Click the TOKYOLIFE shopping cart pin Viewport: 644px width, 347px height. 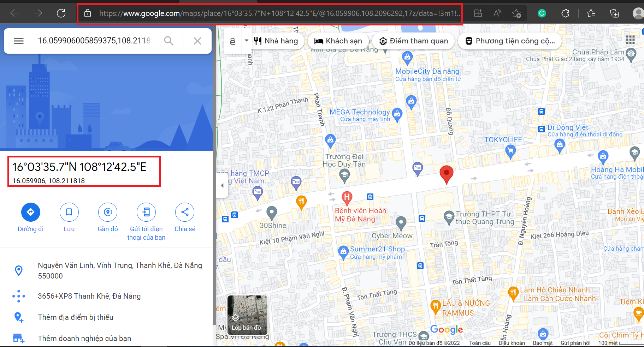(x=510, y=152)
